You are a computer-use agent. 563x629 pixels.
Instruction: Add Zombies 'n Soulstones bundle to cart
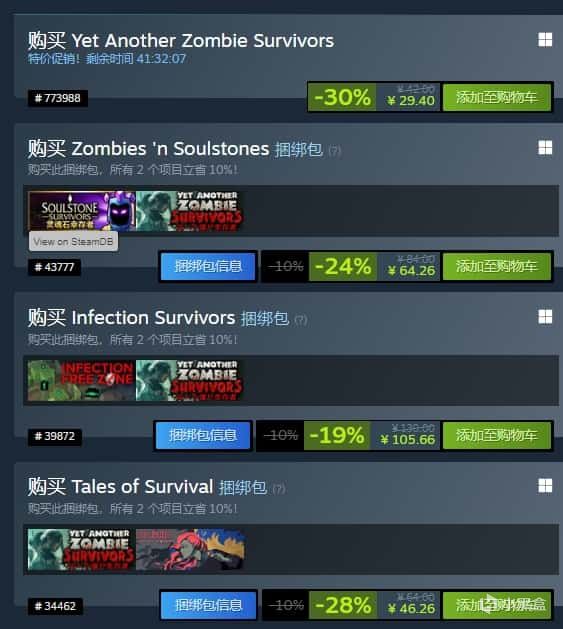click(496, 266)
